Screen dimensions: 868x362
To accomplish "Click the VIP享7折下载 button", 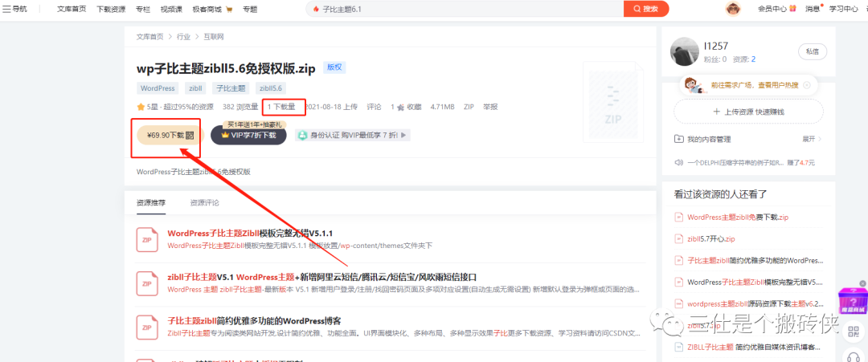I will pyautogui.click(x=248, y=135).
